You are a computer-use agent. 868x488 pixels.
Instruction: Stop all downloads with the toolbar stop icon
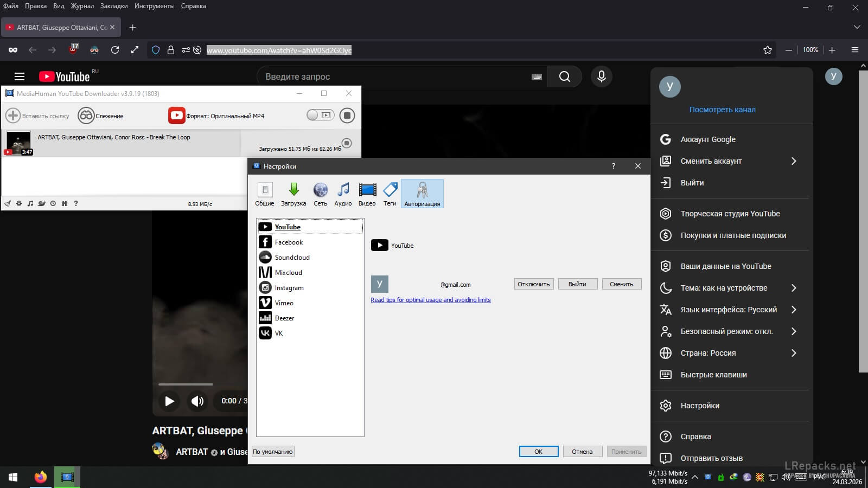click(x=347, y=115)
